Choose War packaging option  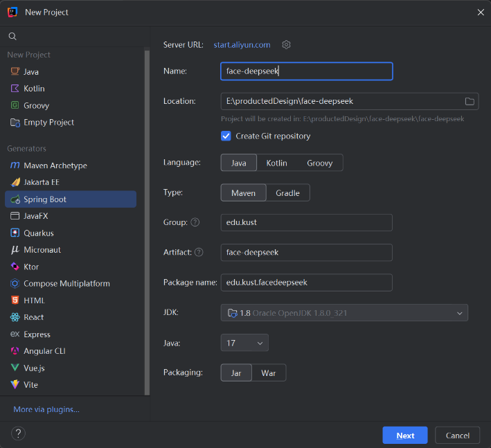point(269,373)
